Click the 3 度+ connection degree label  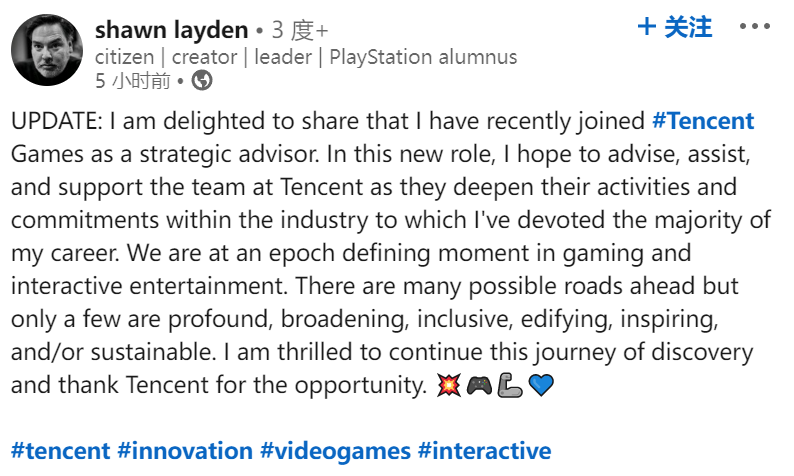click(301, 30)
